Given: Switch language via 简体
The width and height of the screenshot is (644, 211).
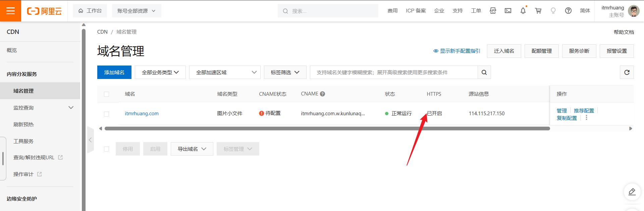Looking at the screenshot, I should [585, 11].
